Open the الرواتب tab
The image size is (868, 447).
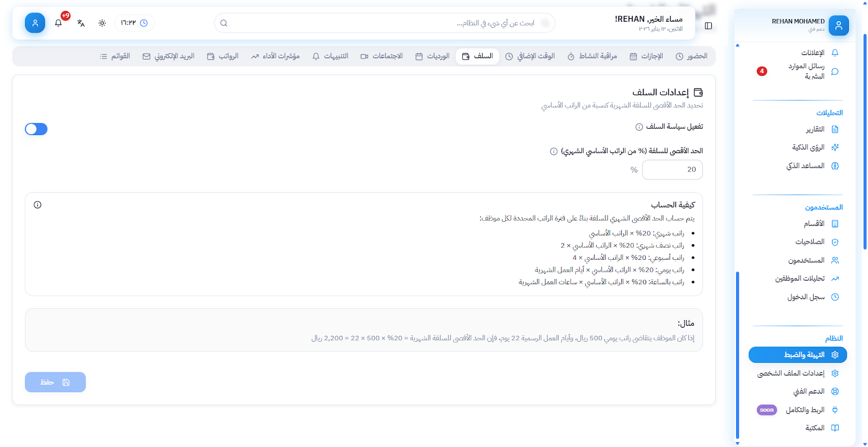(223, 56)
